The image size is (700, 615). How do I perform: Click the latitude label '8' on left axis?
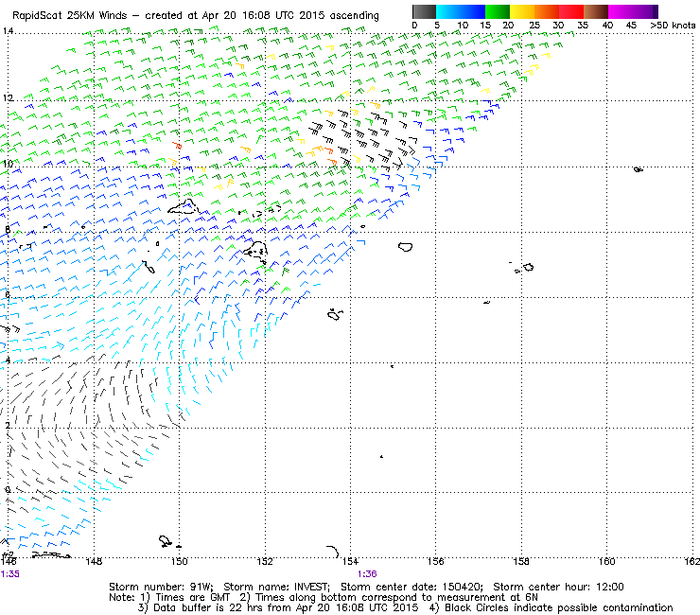(8, 230)
